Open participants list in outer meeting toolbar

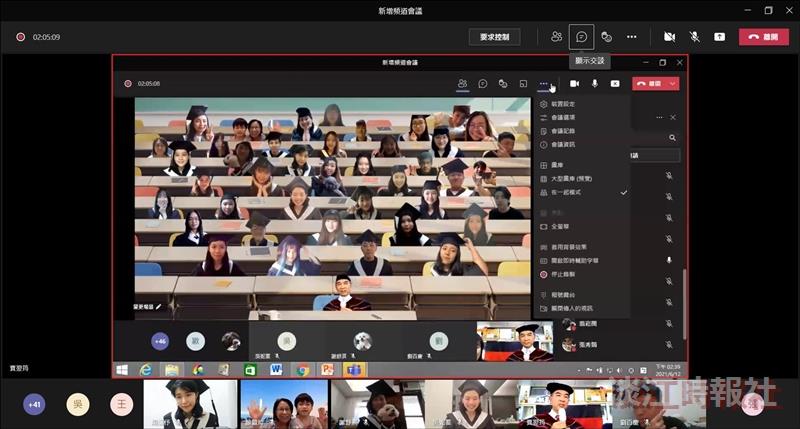[x=556, y=37]
